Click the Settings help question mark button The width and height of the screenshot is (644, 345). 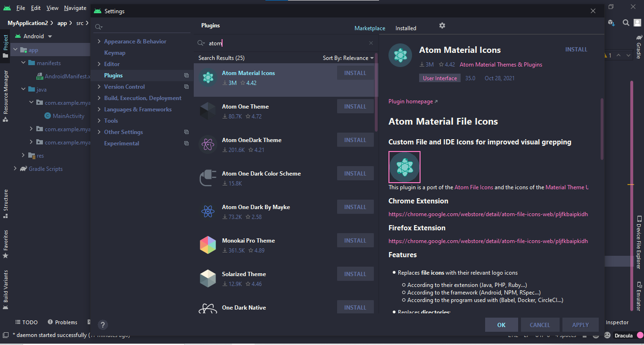[x=103, y=325]
